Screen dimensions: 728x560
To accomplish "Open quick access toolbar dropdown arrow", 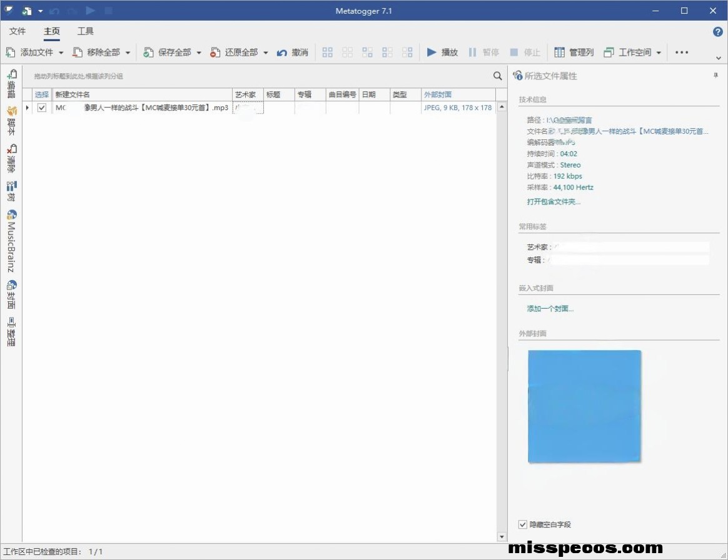I will 41,11.
